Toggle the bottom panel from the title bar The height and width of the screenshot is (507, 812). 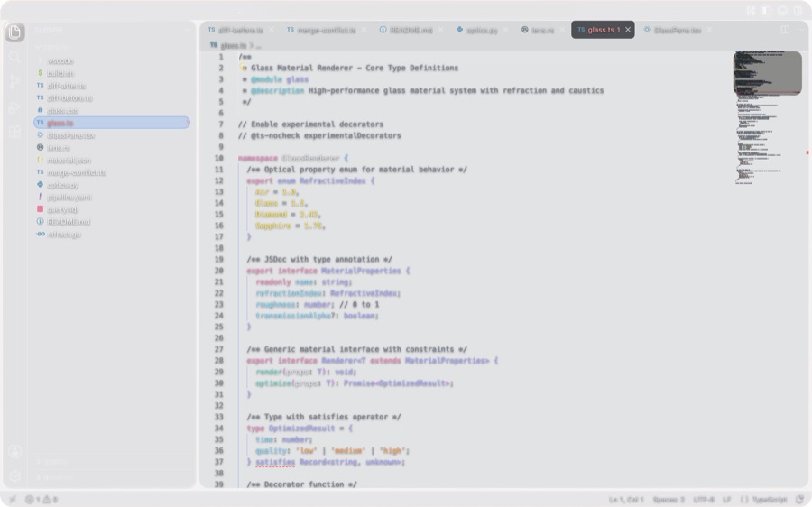(782, 10)
